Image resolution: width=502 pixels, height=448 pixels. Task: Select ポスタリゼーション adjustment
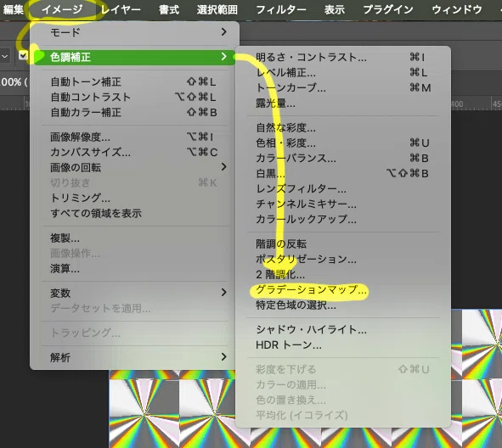(343, 259)
